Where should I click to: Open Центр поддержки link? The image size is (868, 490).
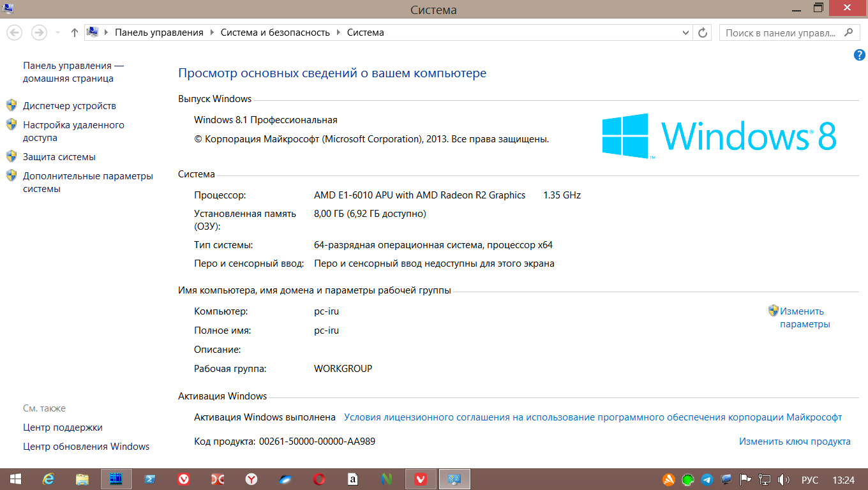(x=63, y=427)
